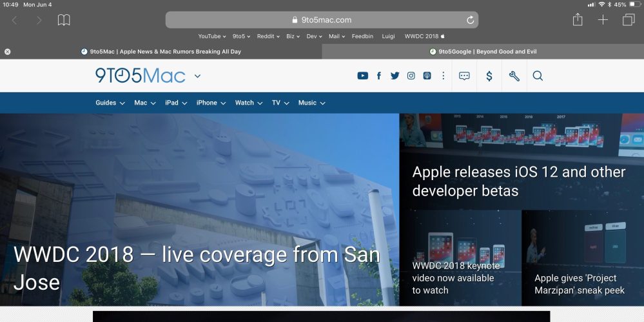
Task: Switch to the 9to5Google tab
Action: pos(483,52)
